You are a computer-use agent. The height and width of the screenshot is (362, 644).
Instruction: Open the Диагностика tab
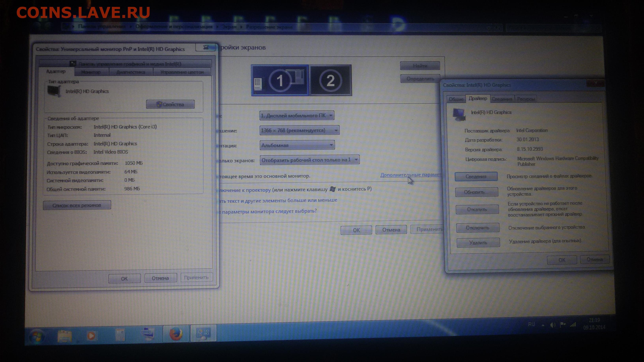coord(131,72)
